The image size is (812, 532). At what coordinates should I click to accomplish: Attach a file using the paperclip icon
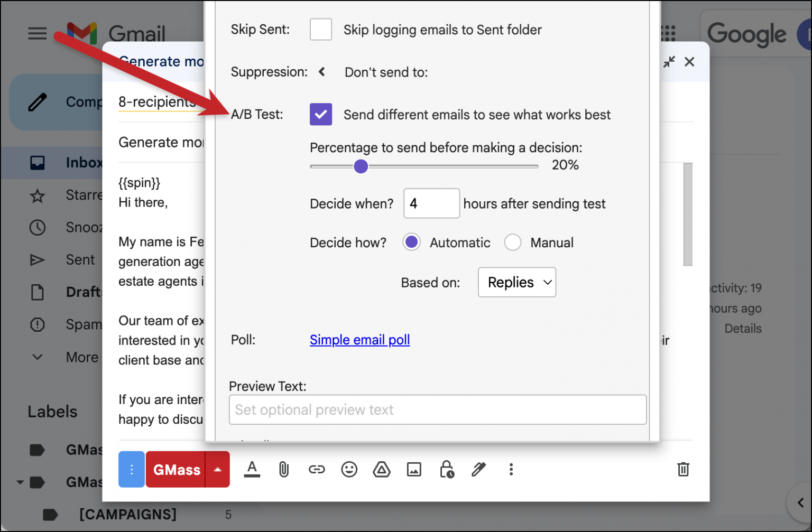pos(284,469)
